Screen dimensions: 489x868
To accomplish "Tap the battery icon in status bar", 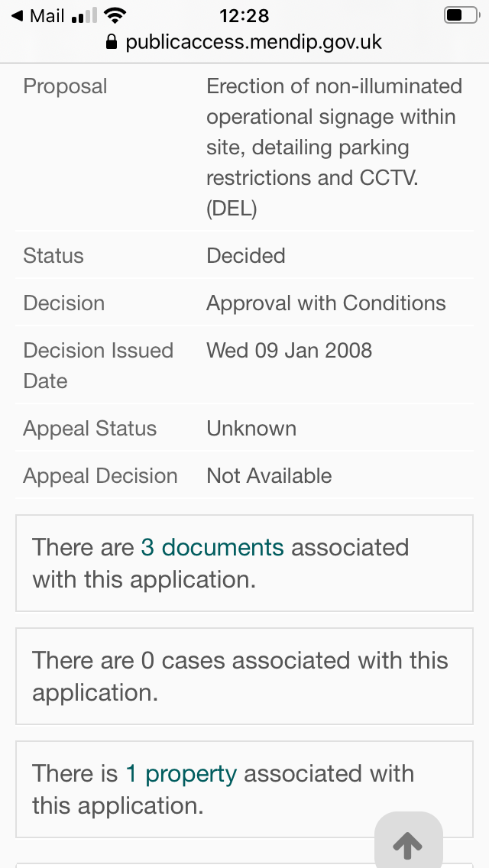I will tap(461, 15).
